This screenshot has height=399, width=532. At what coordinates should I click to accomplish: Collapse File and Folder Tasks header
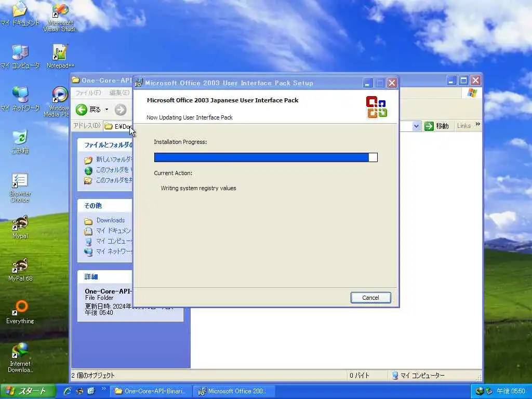pos(104,145)
